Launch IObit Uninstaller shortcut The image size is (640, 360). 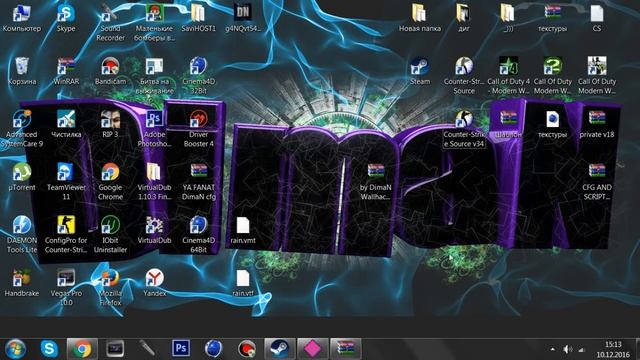pos(110,235)
